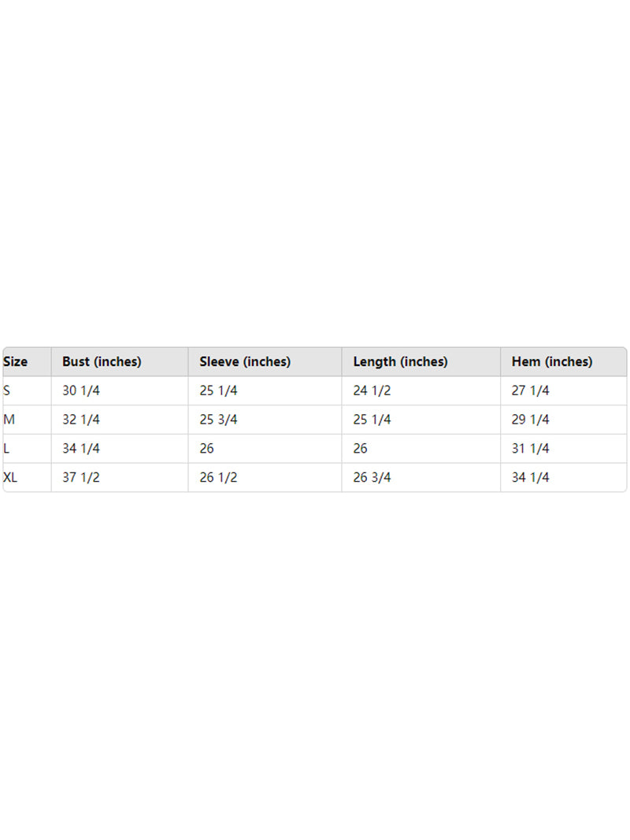The width and height of the screenshot is (630, 840).
Task: Select the 26 1/2 sleeve cell
Action: (218, 478)
